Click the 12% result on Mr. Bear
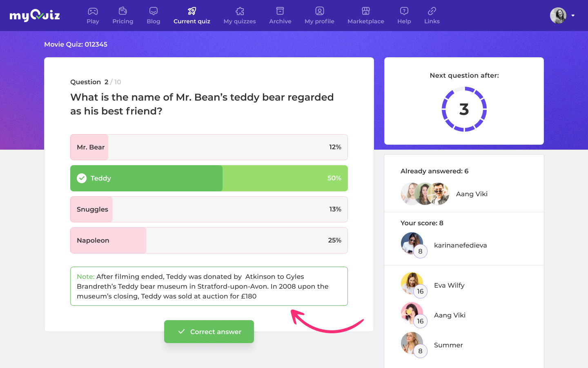588x368 pixels. (x=335, y=147)
